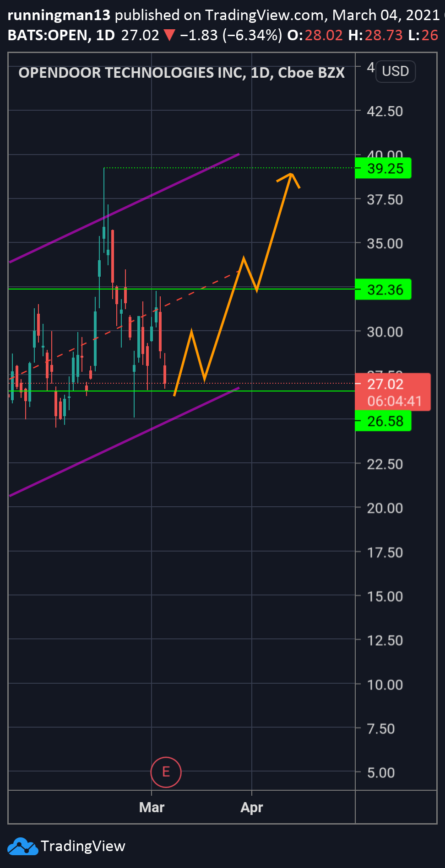The image size is (445, 868).
Task: Click the 15.00 price axis label
Action: click(385, 596)
